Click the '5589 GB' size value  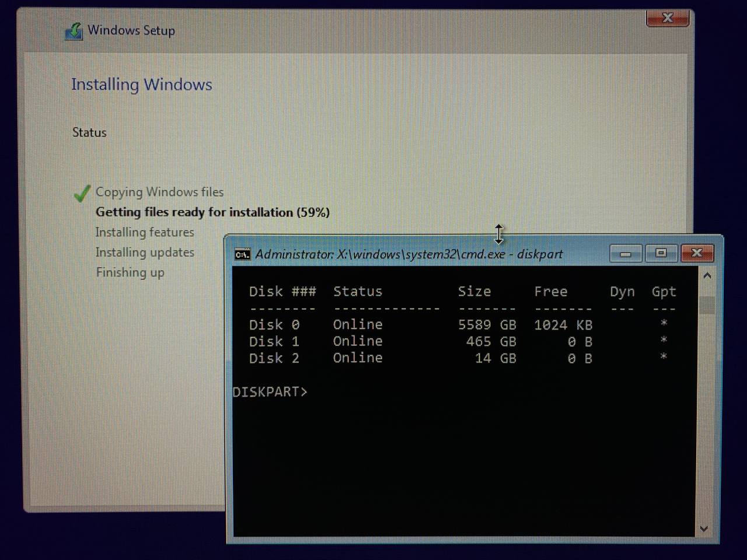[487, 325]
